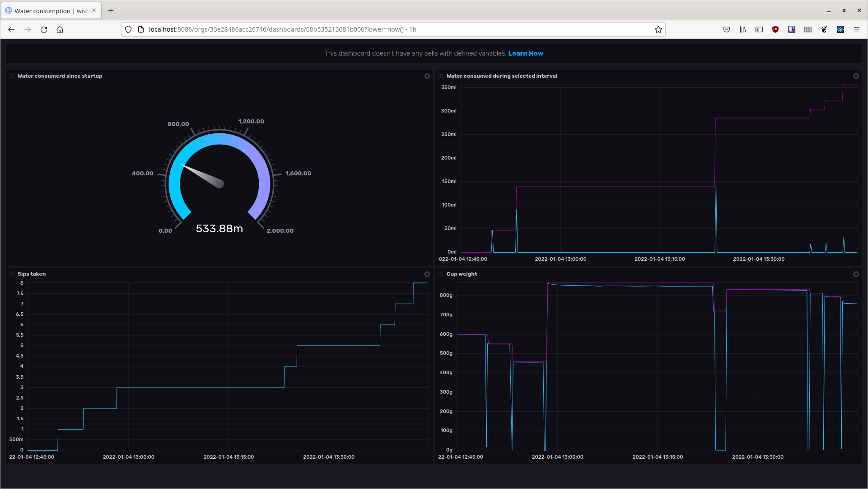
Task: Click the settings gear on 'Water consumed during selected interval'
Action: click(856, 76)
